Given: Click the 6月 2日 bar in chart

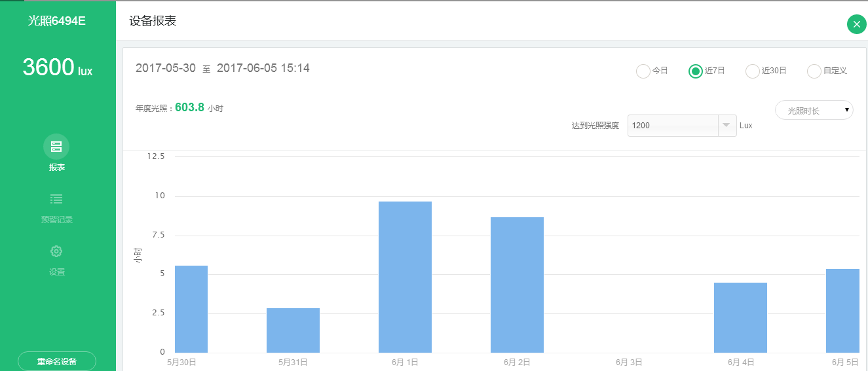Looking at the screenshot, I should (x=517, y=285).
